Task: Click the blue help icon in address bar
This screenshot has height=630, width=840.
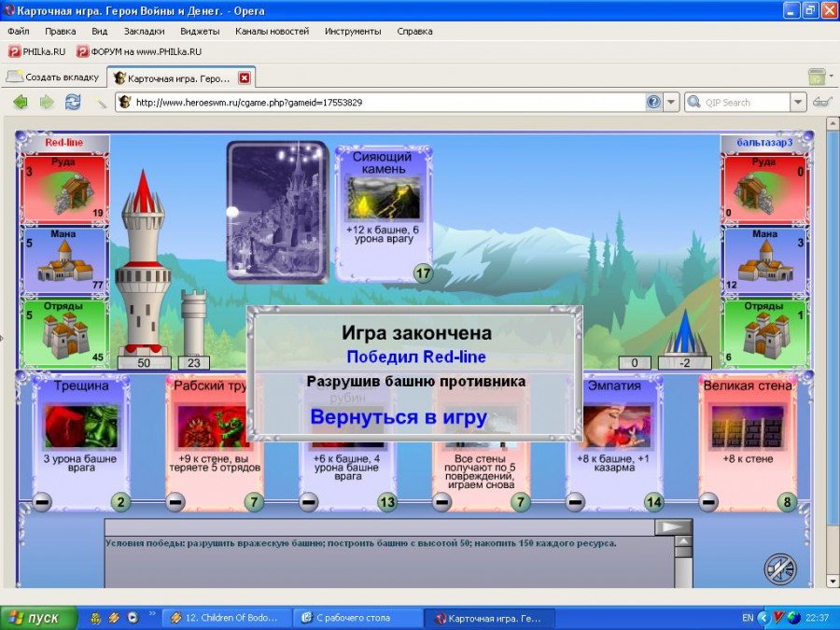Action: pos(653,102)
